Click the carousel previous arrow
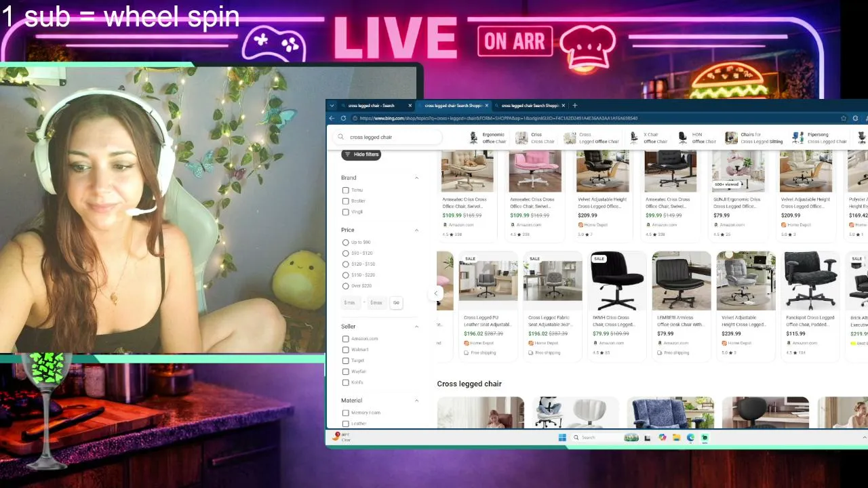This screenshot has width=868, height=488. pos(437,293)
